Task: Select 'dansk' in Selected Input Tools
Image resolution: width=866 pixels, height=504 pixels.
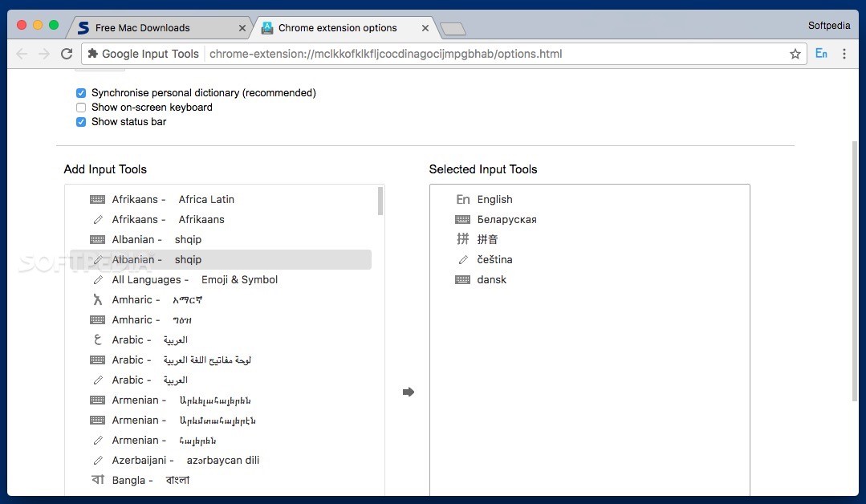Action: coord(491,280)
